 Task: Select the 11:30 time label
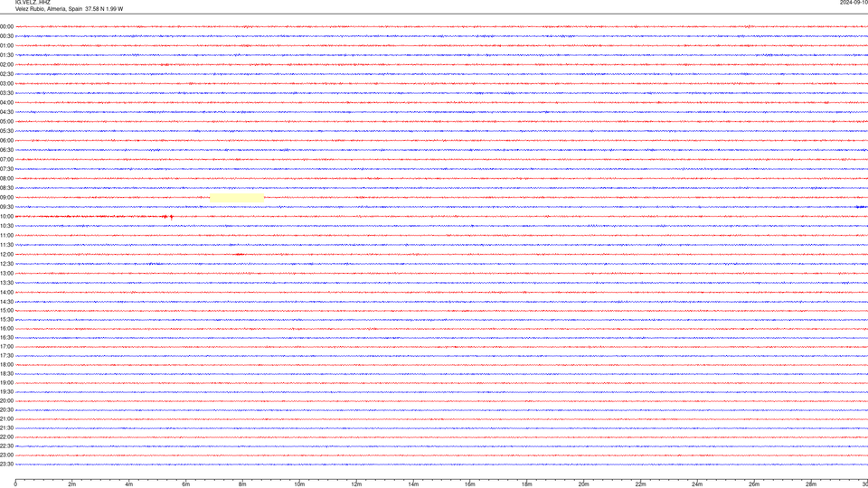(6, 245)
